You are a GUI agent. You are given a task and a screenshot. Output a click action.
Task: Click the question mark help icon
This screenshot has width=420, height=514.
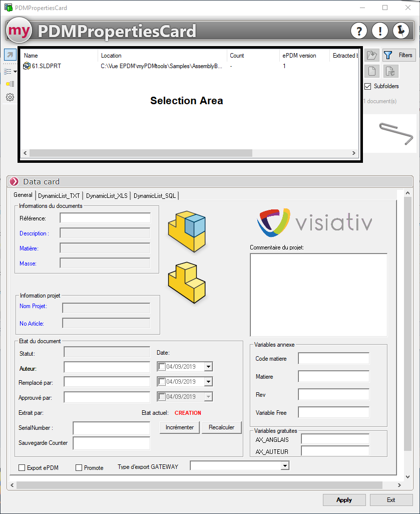(x=359, y=31)
